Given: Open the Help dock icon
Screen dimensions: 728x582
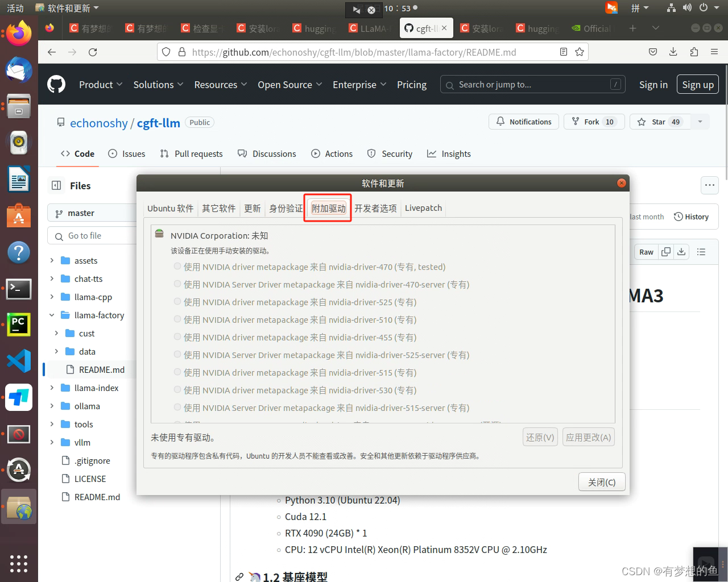Looking at the screenshot, I should point(19,252).
